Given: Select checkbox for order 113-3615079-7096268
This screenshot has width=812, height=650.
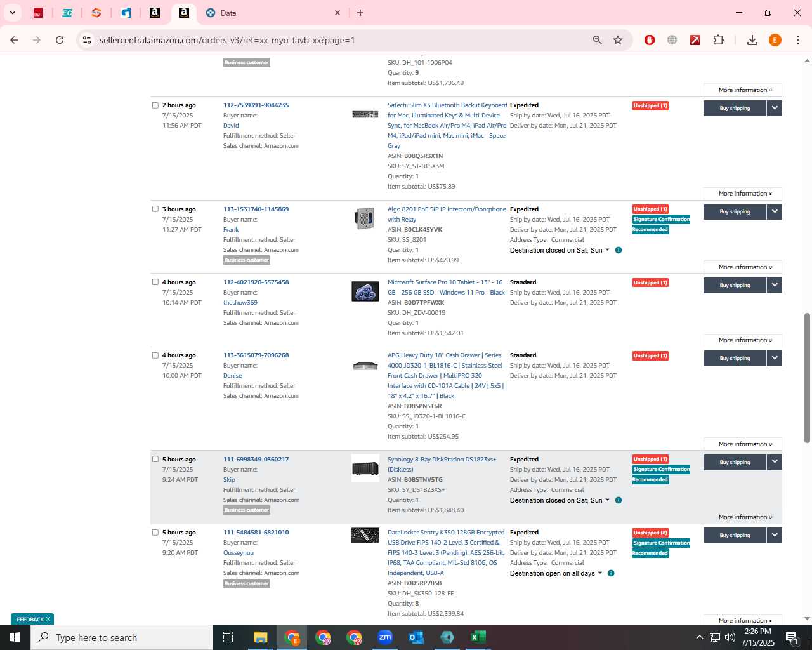Looking at the screenshot, I should (x=155, y=355).
